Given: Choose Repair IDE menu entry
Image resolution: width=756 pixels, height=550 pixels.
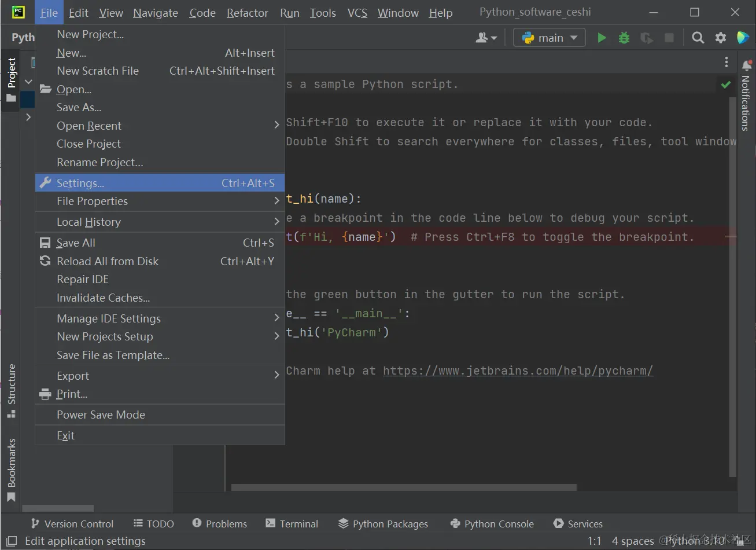Looking at the screenshot, I should pyautogui.click(x=160, y=279).
